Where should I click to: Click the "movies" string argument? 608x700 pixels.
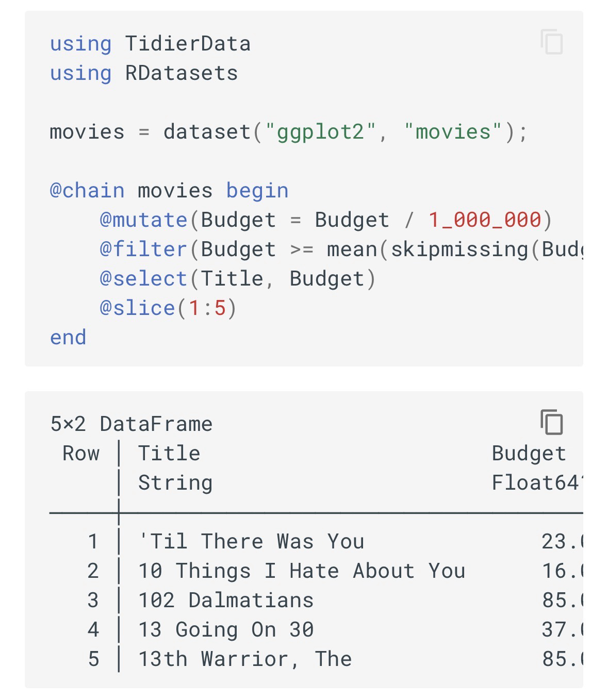tap(453, 132)
